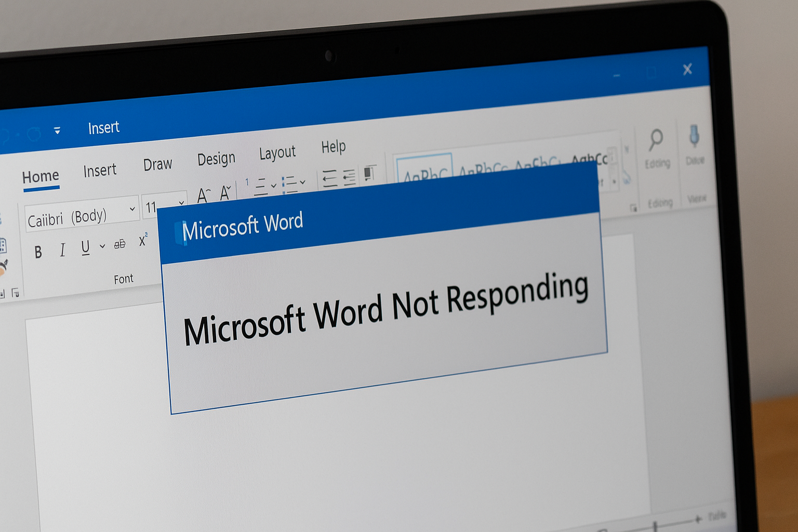The width and height of the screenshot is (798, 532).
Task: Open the bullet list style dropdown arrow
Action: (x=302, y=182)
